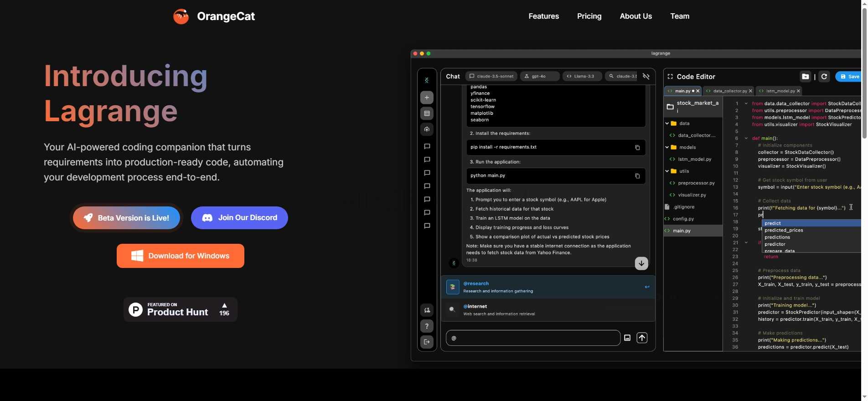Open lstm_model.py in the file tree
The width and height of the screenshot is (868, 401).
point(693,159)
